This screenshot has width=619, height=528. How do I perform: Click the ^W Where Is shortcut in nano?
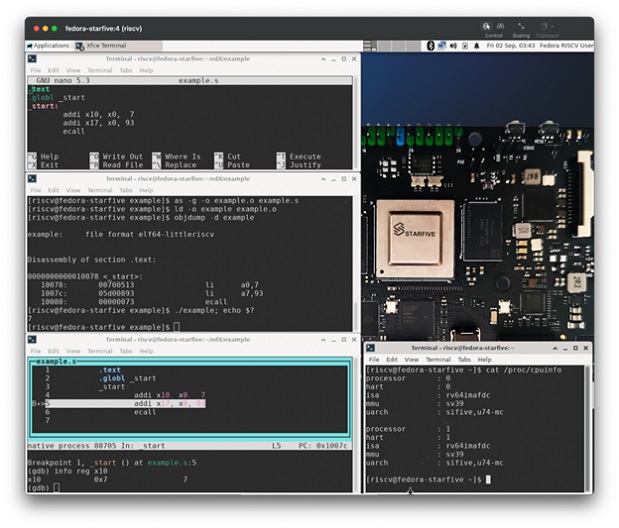pyautogui.click(x=176, y=156)
